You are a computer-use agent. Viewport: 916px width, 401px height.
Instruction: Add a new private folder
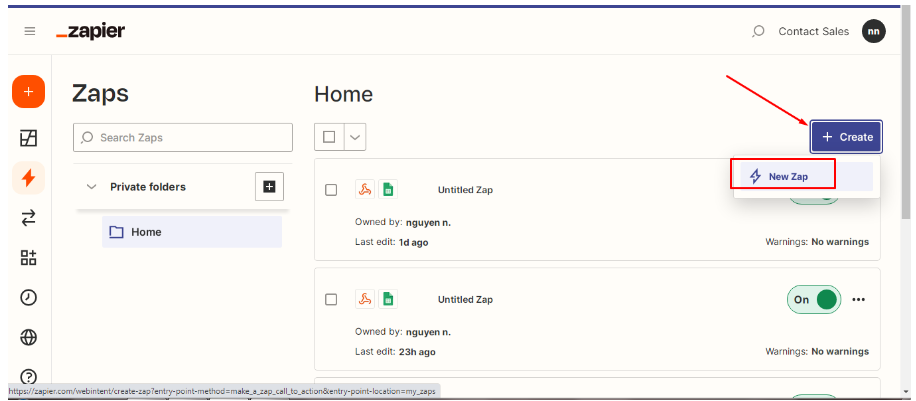pos(269,186)
